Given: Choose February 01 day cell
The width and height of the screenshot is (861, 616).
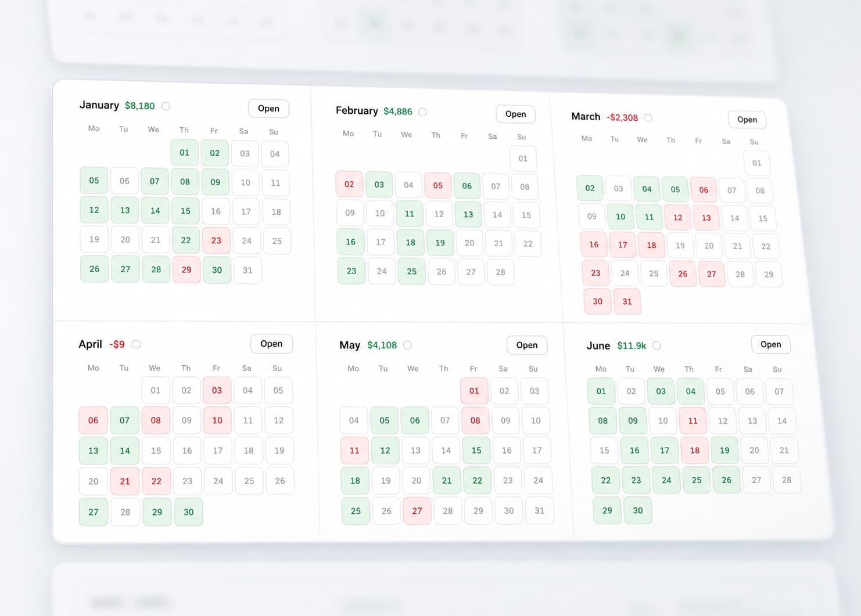Looking at the screenshot, I should (x=523, y=158).
